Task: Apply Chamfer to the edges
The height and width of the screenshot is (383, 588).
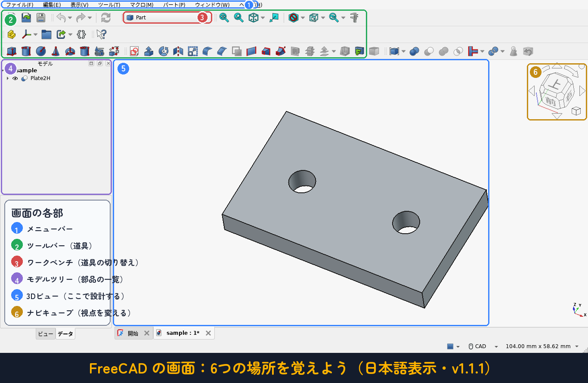Action: [x=222, y=51]
